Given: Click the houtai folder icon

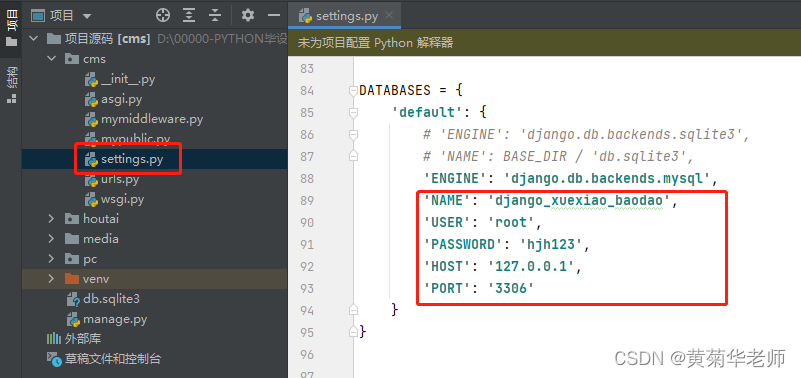Looking at the screenshot, I should (x=72, y=219).
